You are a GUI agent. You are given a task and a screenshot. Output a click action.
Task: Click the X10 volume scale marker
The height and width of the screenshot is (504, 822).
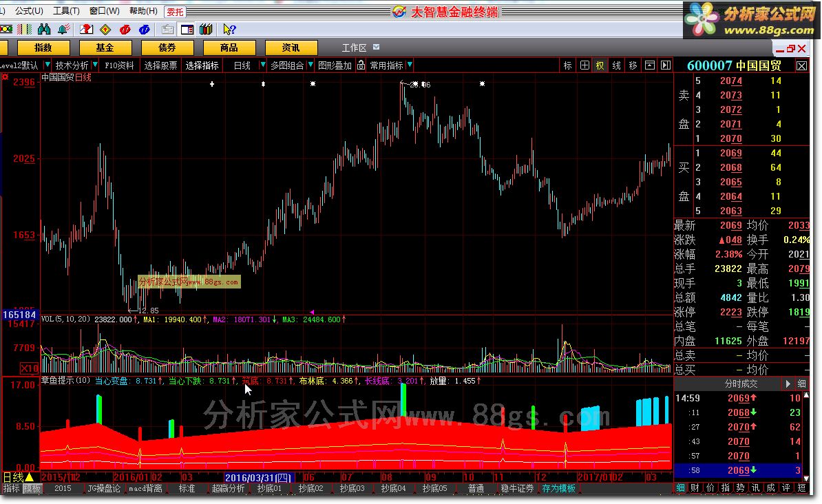(30, 368)
